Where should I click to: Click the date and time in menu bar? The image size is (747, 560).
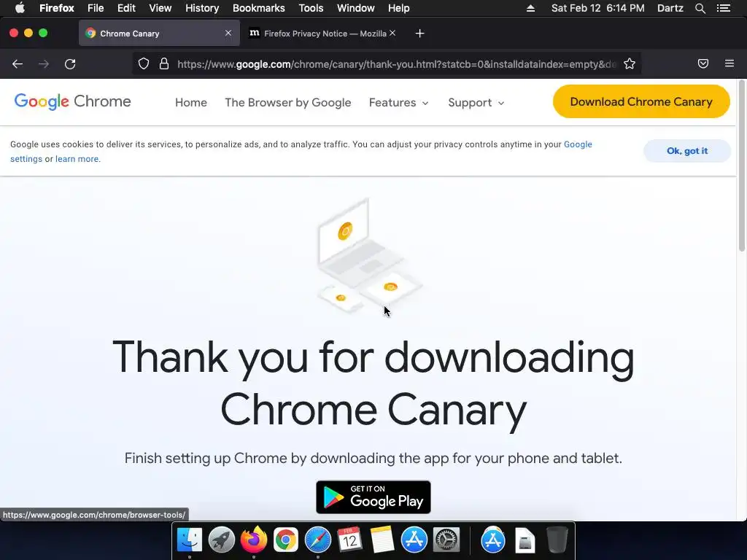pyautogui.click(x=597, y=8)
